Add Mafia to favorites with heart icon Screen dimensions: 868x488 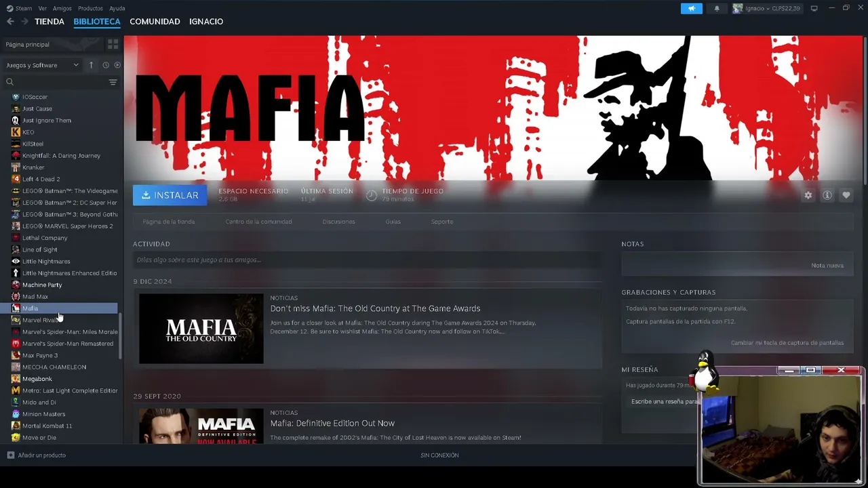click(846, 195)
